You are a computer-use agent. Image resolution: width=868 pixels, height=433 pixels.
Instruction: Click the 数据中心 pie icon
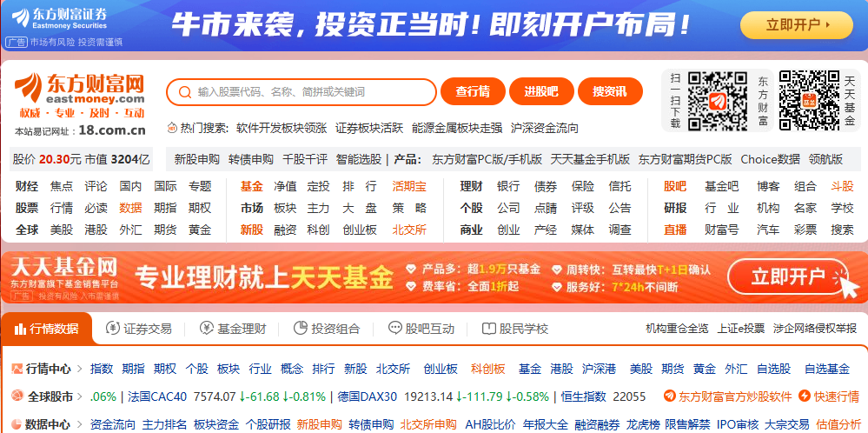pyautogui.click(x=17, y=424)
